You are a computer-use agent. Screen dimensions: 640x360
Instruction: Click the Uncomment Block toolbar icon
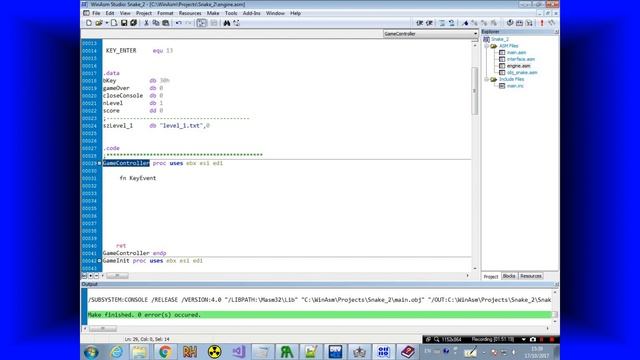[x=452, y=23]
